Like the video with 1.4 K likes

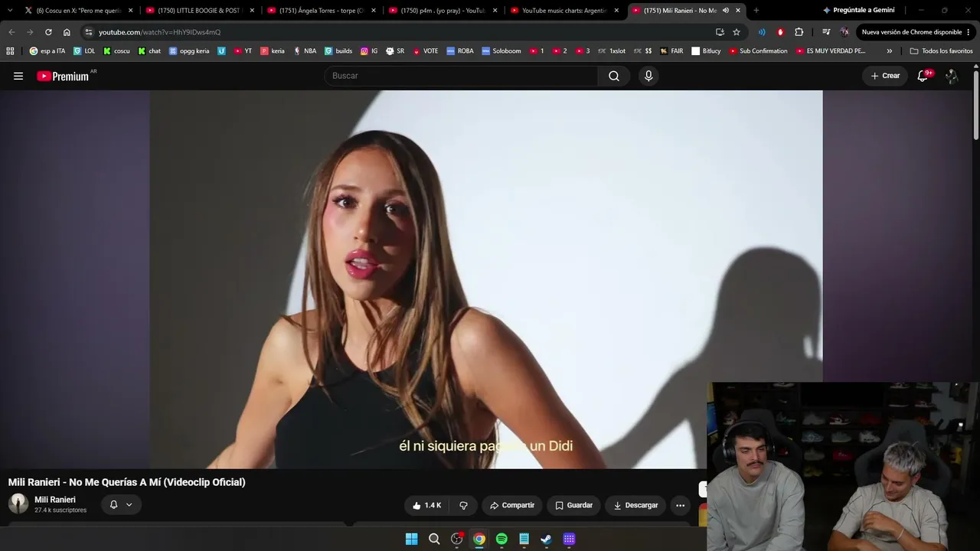point(426,505)
